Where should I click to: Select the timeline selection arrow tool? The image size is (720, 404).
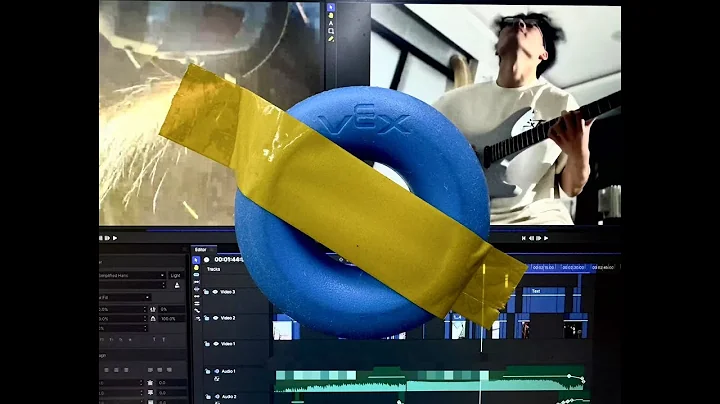coord(196,260)
